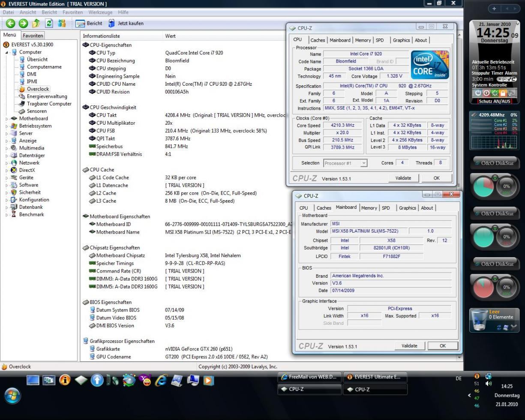525x420 pixels.
Task: Toggle Schutz AN/AUS in clock gadget
Action: click(x=494, y=101)
